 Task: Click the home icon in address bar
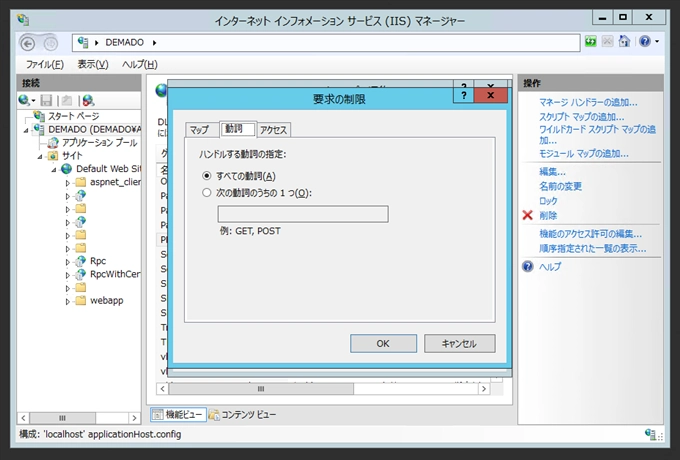(x=624, y=42)
